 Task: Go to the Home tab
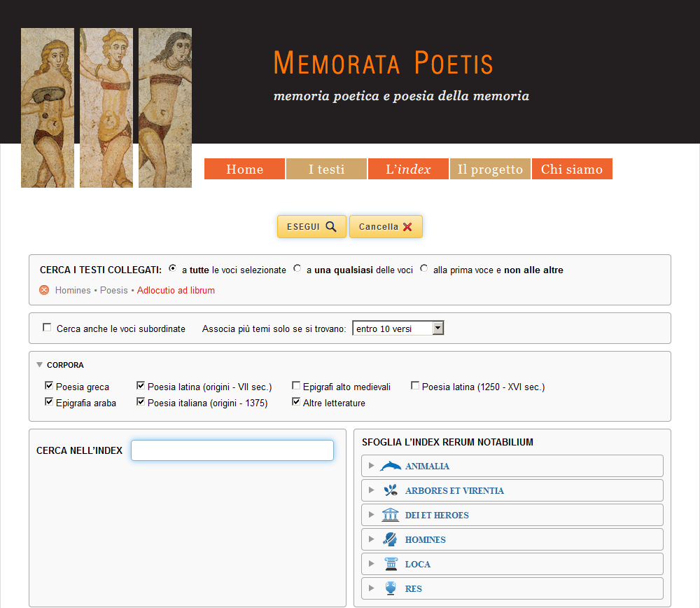click(244, 169)
